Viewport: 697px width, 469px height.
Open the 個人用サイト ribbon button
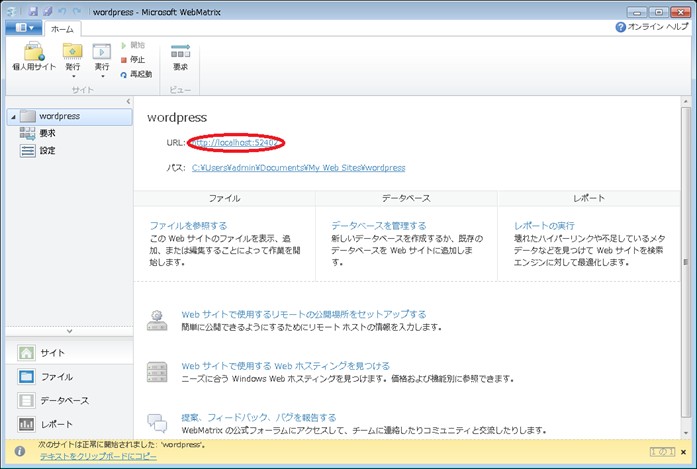34,56
